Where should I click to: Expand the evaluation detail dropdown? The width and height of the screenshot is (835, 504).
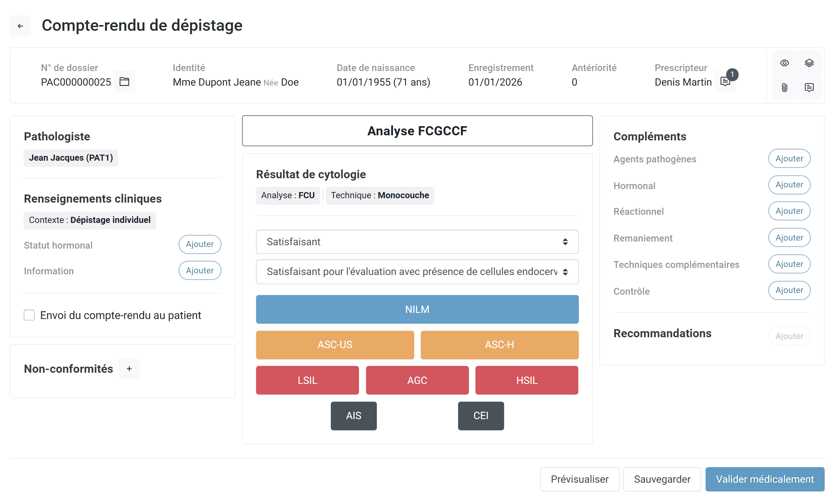point(417,272)
